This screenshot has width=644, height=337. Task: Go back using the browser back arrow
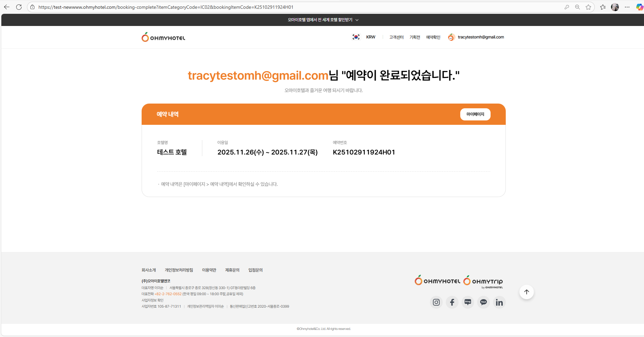pyautogui.click(x=7, y=7)
